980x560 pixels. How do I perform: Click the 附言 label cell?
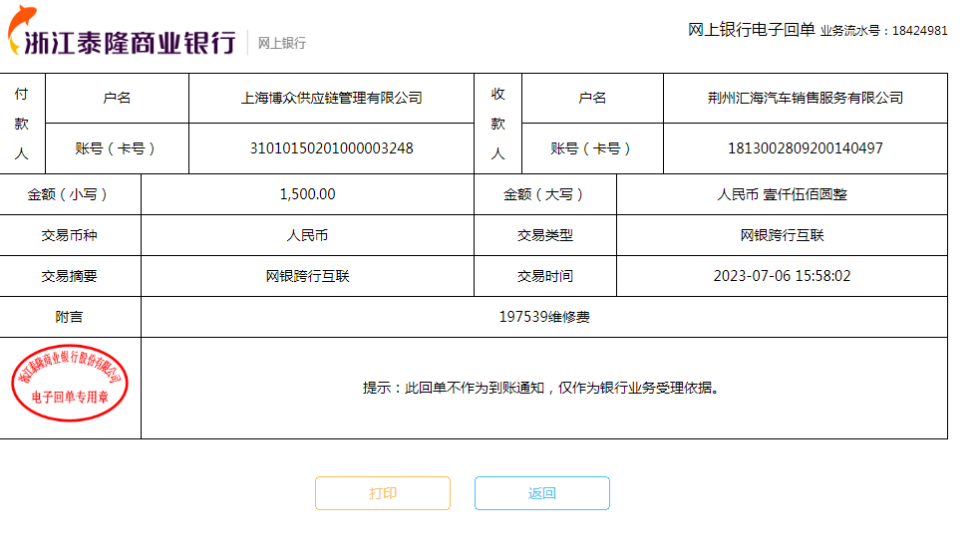pyautogui.click(x=70, y=317)
